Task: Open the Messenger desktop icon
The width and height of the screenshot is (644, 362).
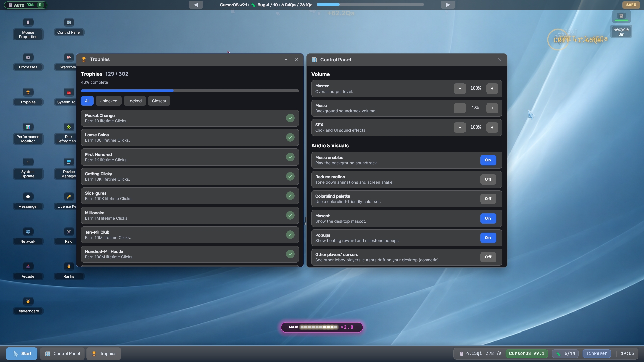Action: click(x=28, y=201)
